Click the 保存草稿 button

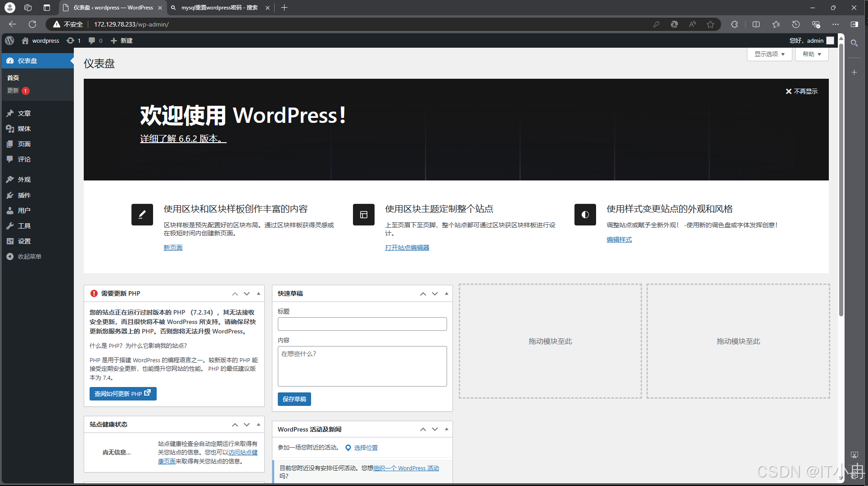tap(294, 399)
